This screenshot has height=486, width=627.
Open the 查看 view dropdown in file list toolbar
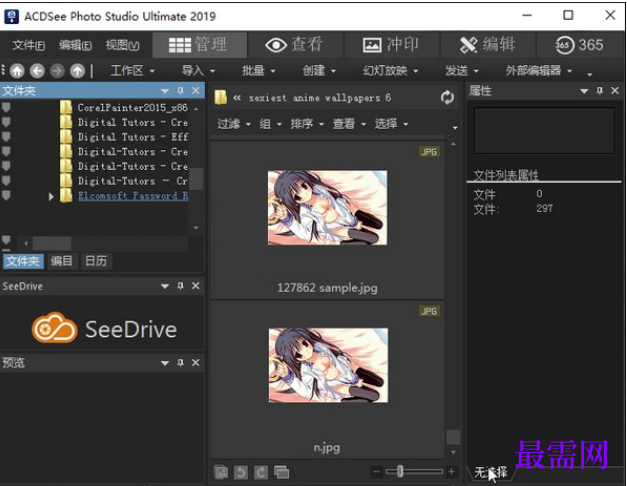pos(349,124)
